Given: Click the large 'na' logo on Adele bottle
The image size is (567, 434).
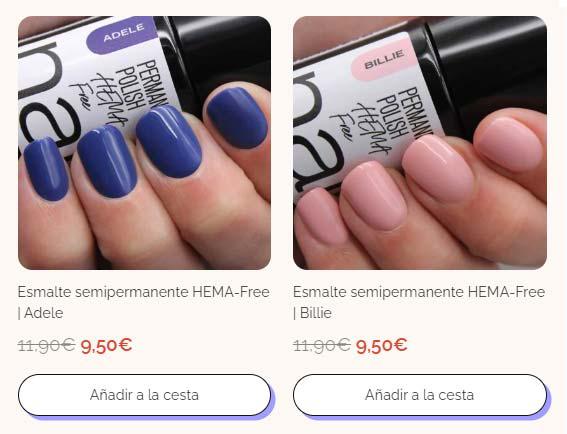Looking at the screenshot, I should 51,95.
